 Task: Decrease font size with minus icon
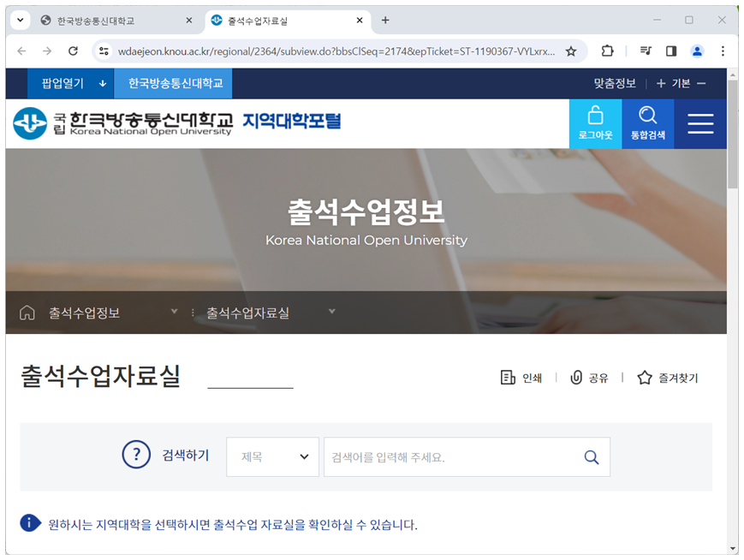701,84
